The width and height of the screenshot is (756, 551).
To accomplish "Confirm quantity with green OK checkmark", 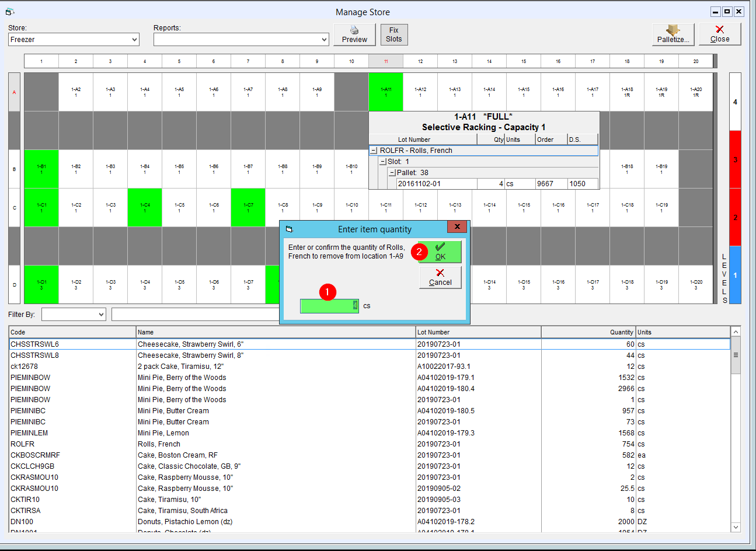I will [440, 252].
